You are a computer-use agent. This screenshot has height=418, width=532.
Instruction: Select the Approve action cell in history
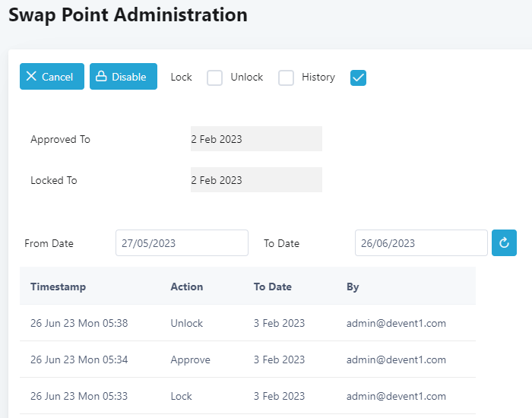tap(190, 359)
